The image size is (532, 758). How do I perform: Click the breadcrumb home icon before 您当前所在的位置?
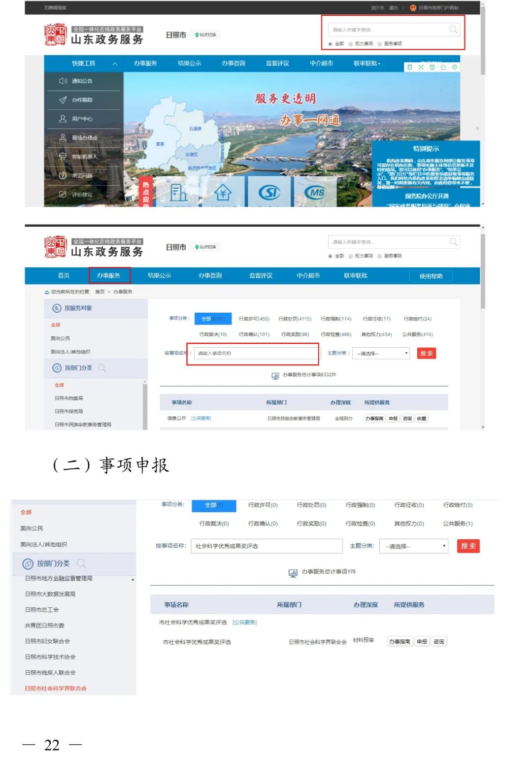[x=47, y=292]
